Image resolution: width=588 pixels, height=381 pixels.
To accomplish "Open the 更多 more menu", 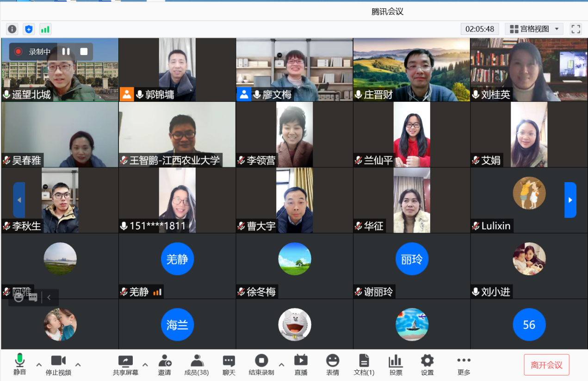I will pos(464,365).
